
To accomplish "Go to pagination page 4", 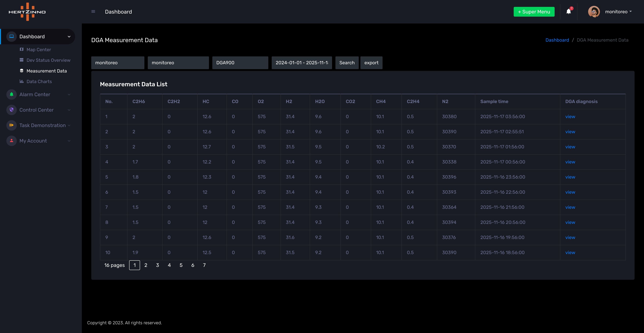I will pyautogui.click(x=169, y=265).
